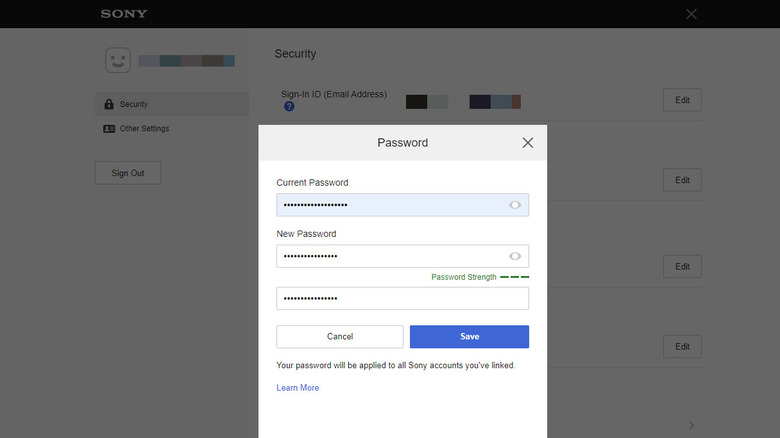Edit the Sign-In ID email address
This screenshot has width=780, height=438.
(x=682, y=100)
